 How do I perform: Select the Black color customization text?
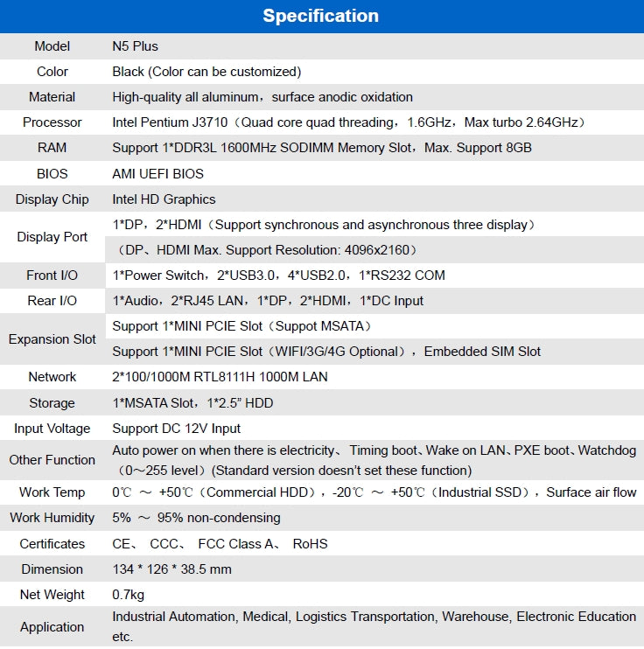[206, 72]
